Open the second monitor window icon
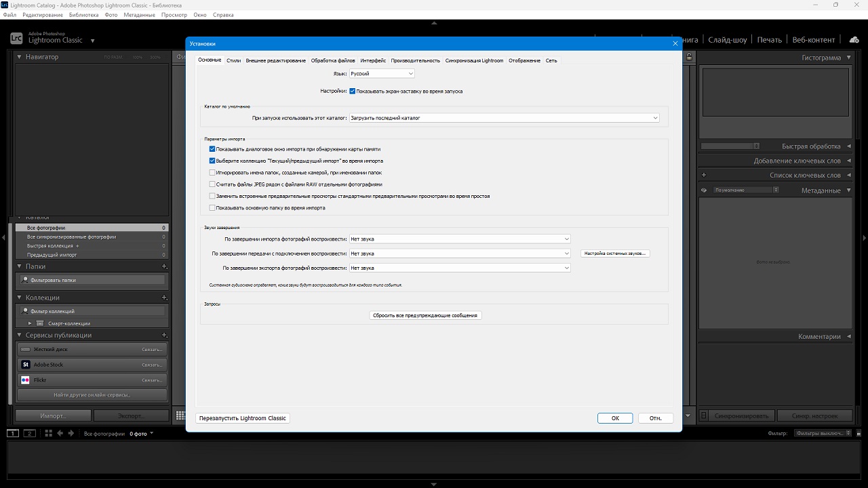 [29, 433]
